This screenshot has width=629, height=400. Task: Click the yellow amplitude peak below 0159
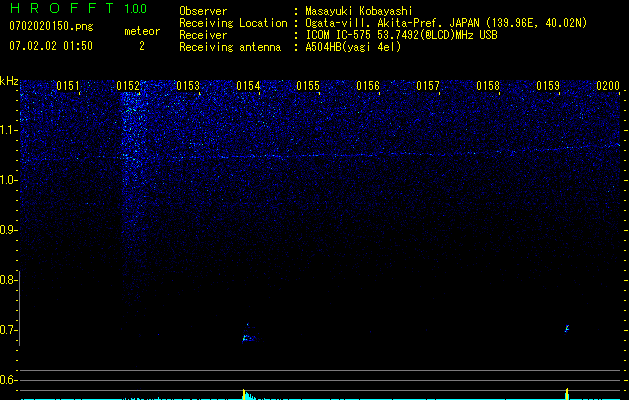(567, 394)
